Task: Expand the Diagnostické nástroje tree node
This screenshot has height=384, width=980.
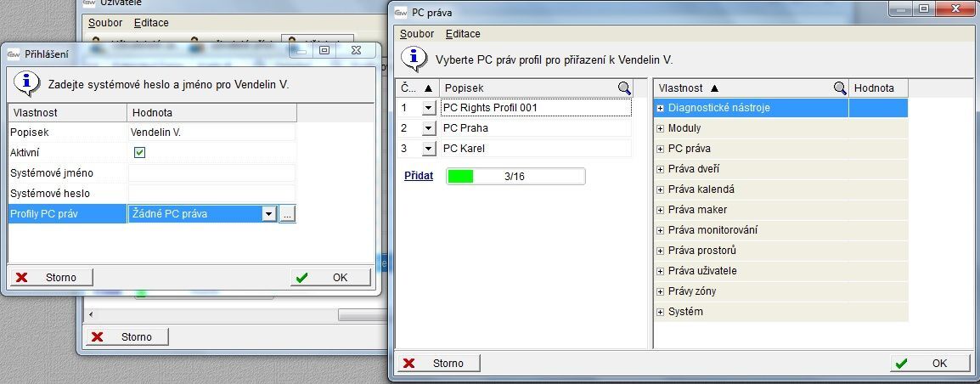Action: coord(660,108)
